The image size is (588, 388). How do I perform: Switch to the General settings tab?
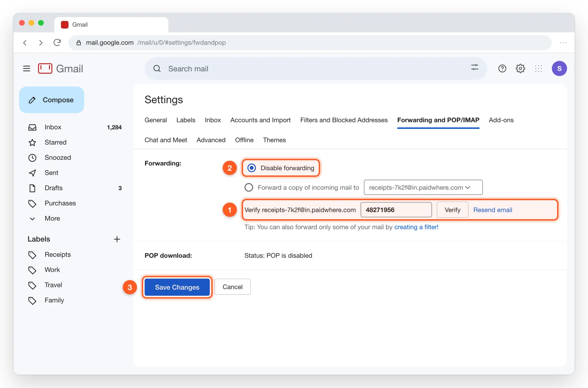click(x=156, y=120)
